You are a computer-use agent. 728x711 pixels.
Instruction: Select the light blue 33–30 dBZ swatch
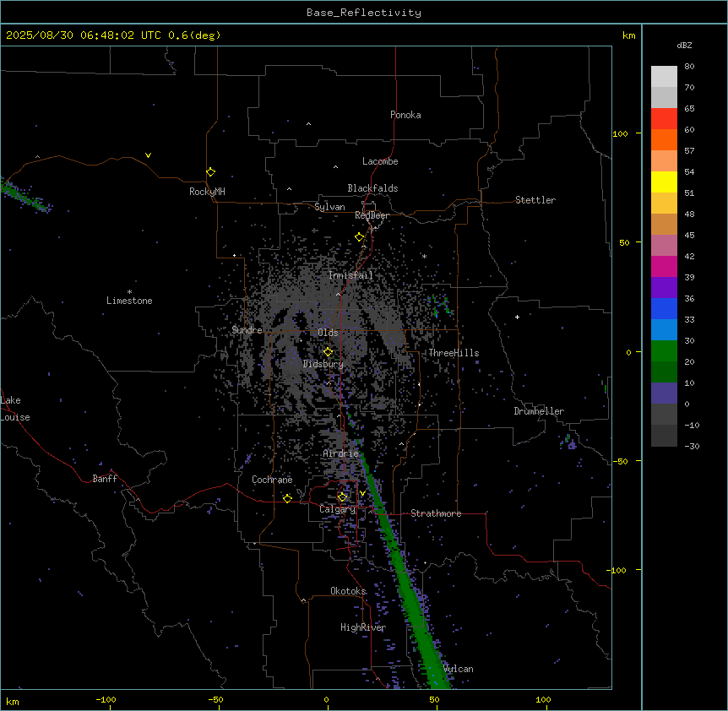coord(664,330)
